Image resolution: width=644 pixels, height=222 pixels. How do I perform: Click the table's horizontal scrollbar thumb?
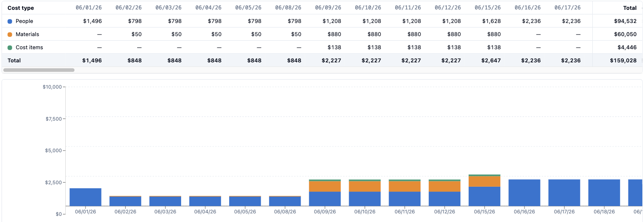(39, 70)
